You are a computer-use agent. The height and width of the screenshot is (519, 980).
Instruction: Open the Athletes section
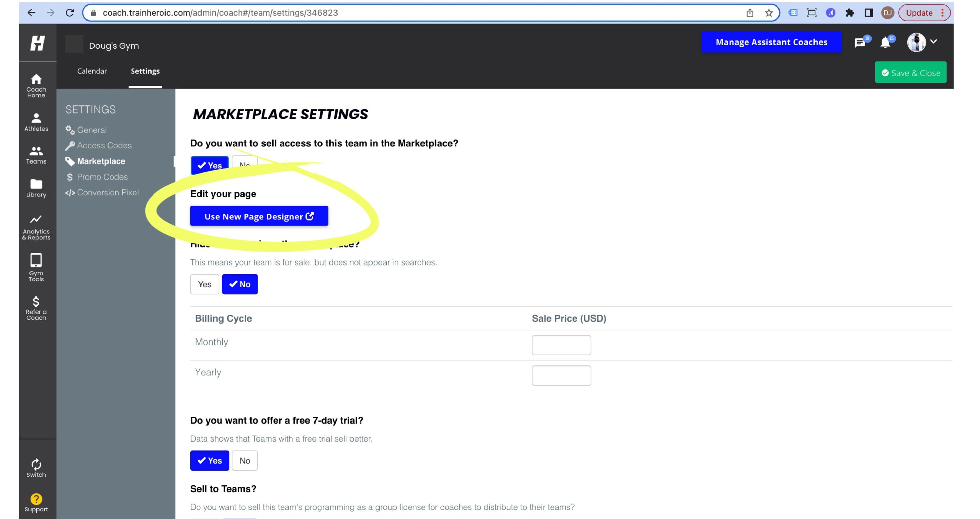point(36,122)
